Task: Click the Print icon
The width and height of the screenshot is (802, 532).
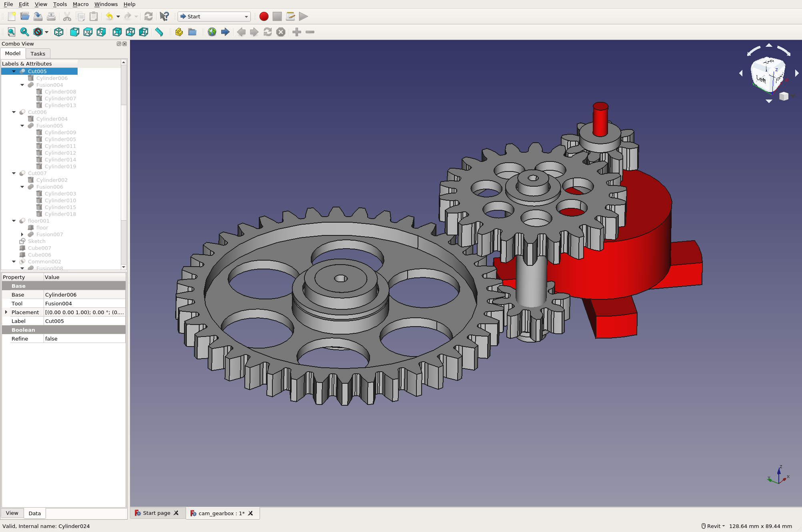Action: click(x=51, y=16)
